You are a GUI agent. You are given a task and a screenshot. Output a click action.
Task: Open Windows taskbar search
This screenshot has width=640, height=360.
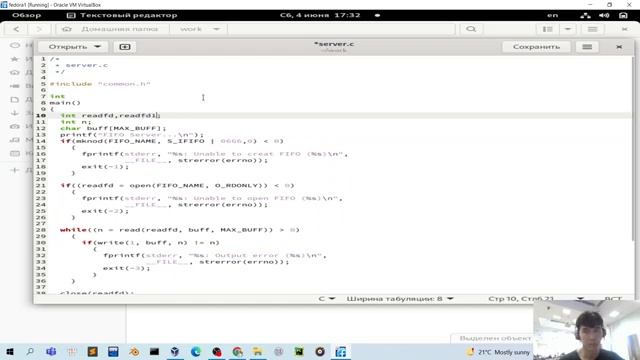(x=30, y=351)
